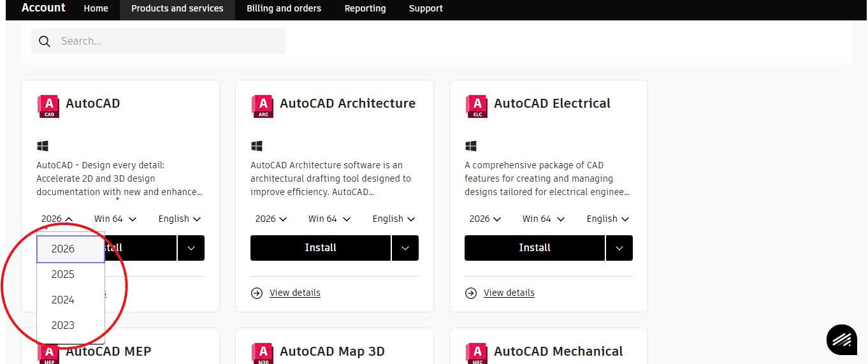The image size is (868, 364).
Task: Open the chat assistant icon at bottom right
Action: click(841, 339)
